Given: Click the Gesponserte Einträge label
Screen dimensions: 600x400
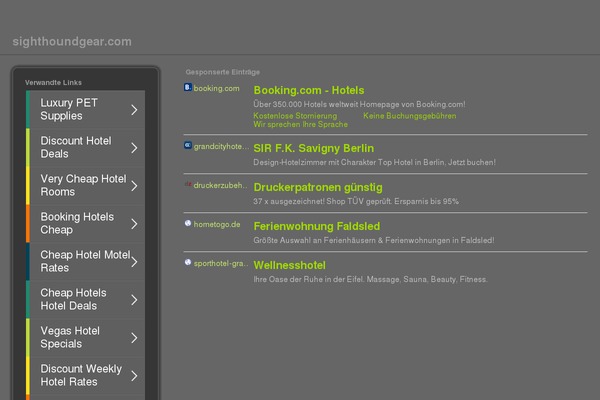Looking at the screenshot, I should 223,72.
